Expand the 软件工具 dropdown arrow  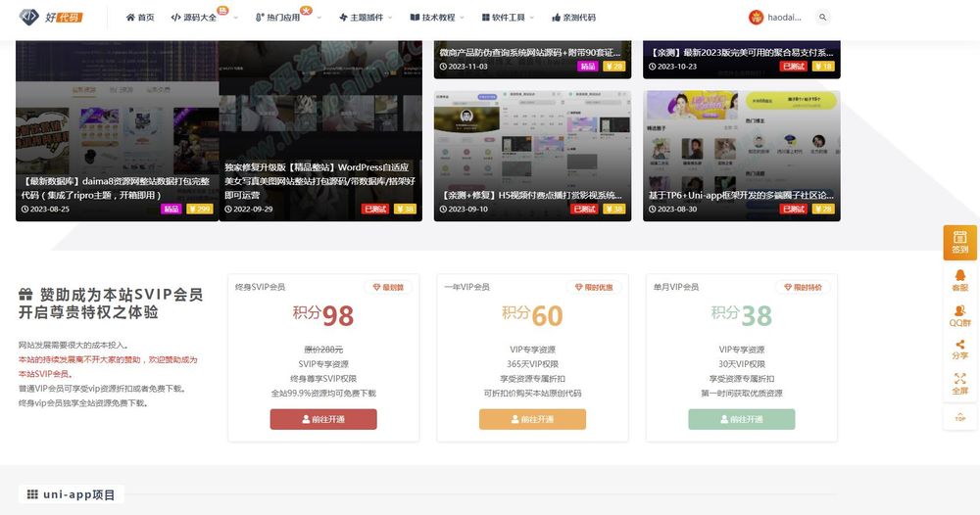532,18
